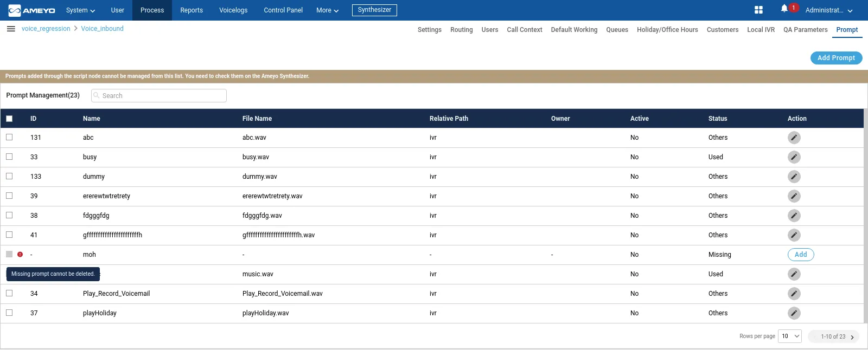Check the box for prompt fdgggfdg
The image size is (868, 350).
click(9, 215)
